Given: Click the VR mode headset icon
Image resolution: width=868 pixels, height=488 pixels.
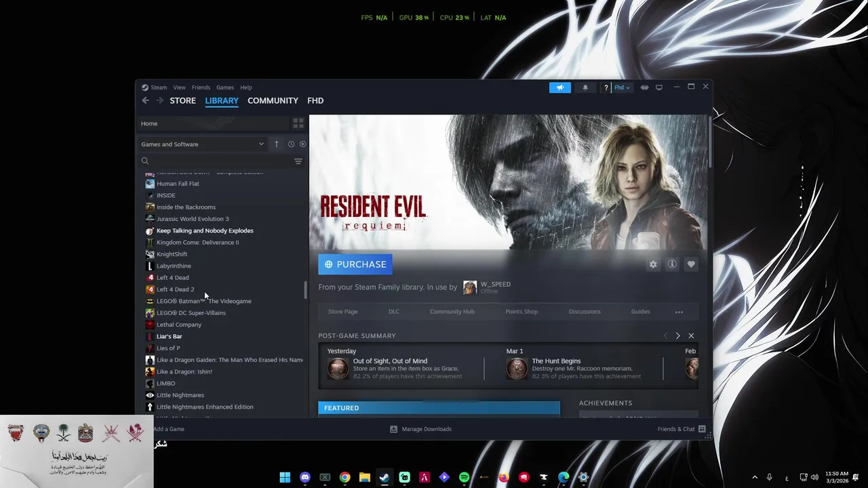Looking at the screenshot, I should tap(644, 87).
